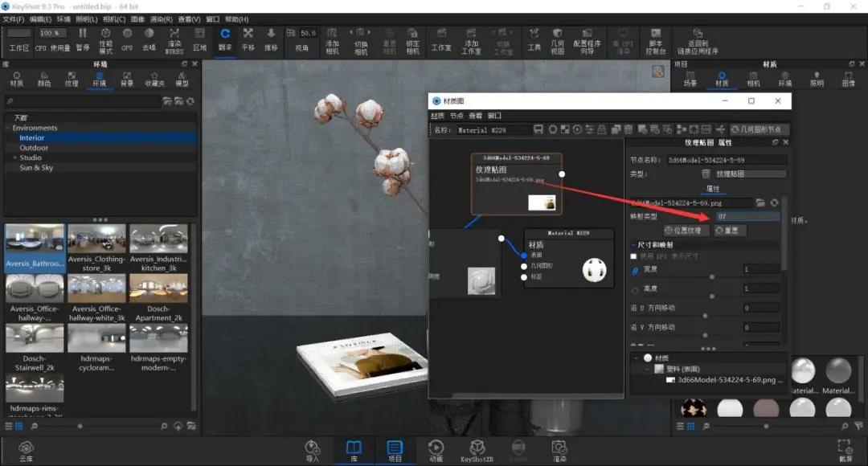Toggle GPU mode in the main toolbar
The width and height of the screenshot is (868, 466).
pyautogui.click(x=127, y=40)
